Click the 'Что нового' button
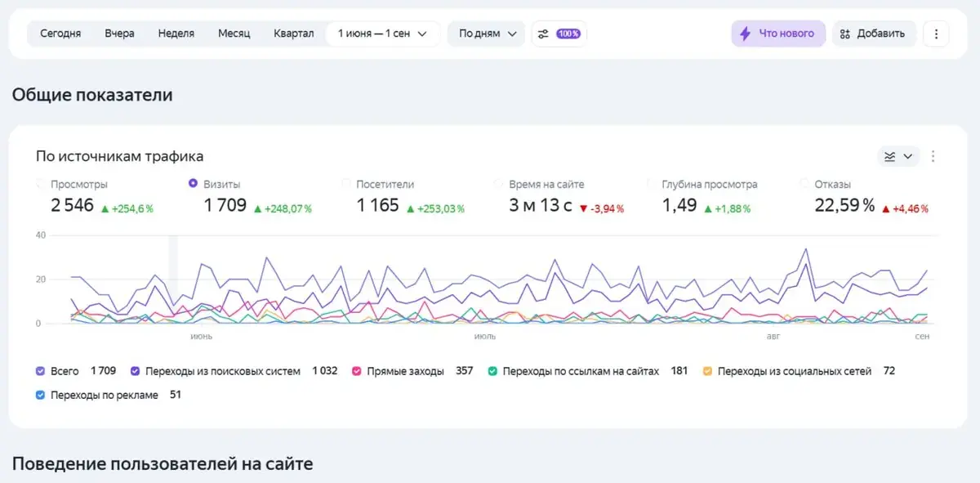Viewport: 980px width, 483px height. (778, 34)
